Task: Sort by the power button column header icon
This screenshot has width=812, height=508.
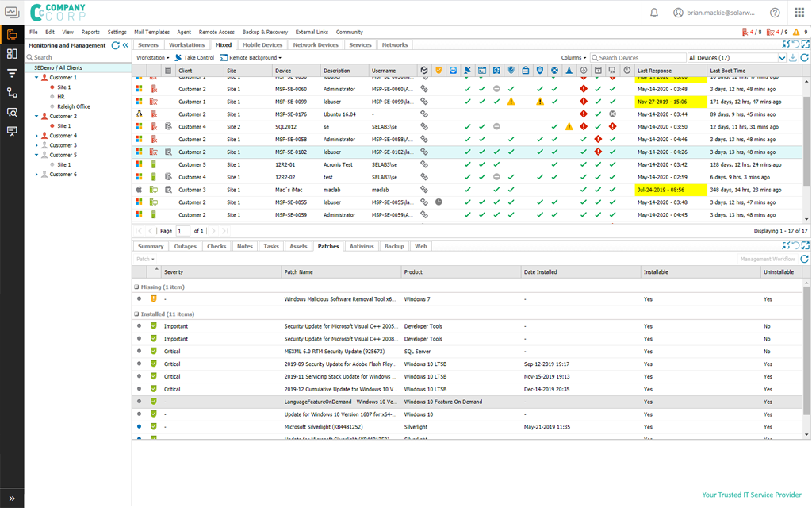Action: click(627, 71)
